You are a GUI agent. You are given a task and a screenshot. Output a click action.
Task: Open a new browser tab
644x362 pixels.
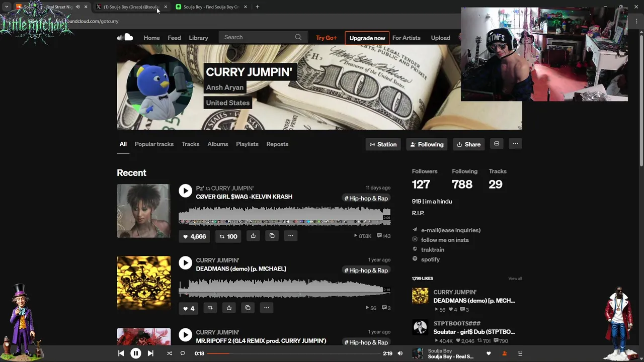(x=258, y=7)
